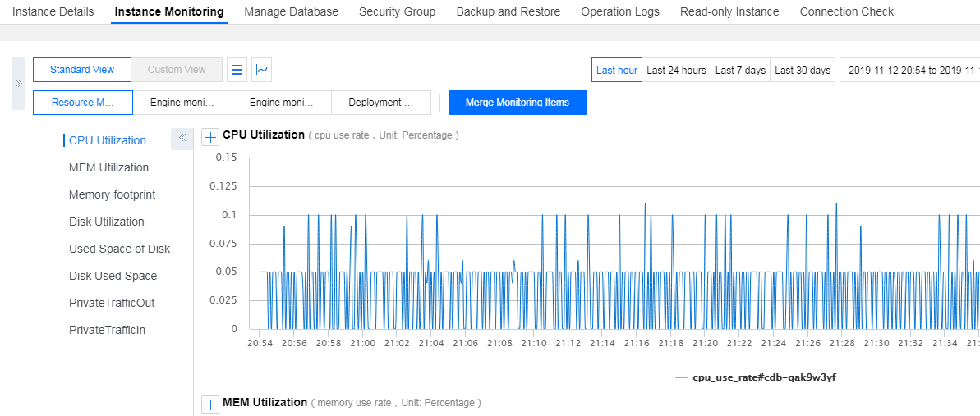
Task: Choose Last 30 days range
Action: click(x=803, y=71)
